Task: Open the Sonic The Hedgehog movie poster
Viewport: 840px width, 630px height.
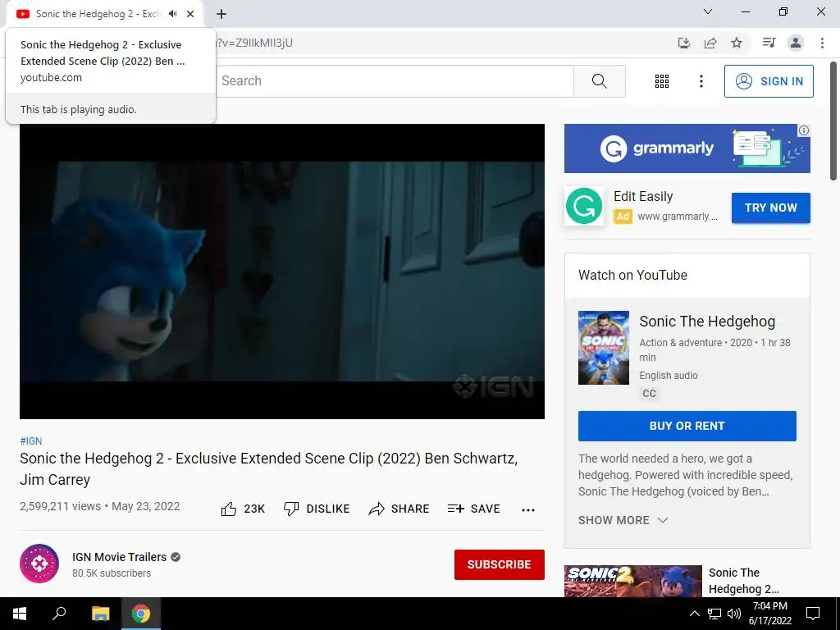Action: (x=603, y=348)
